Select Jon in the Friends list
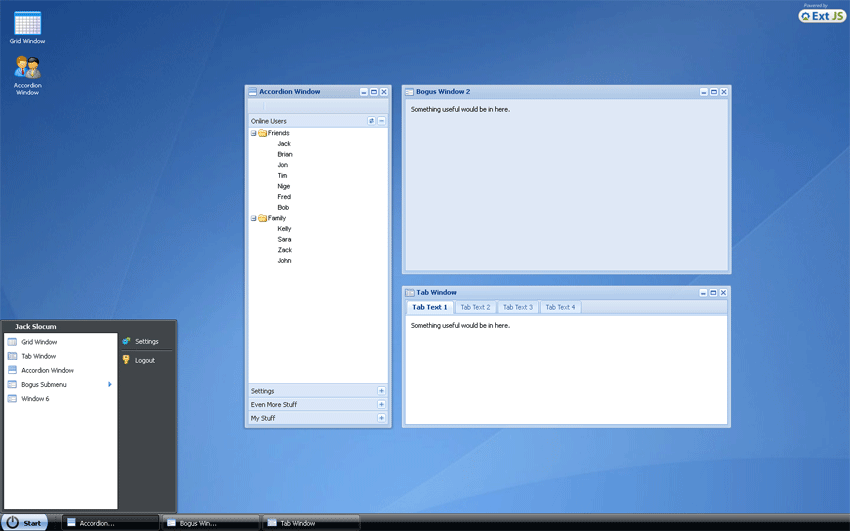Screen dimensions: 850x531 (282, 165)
